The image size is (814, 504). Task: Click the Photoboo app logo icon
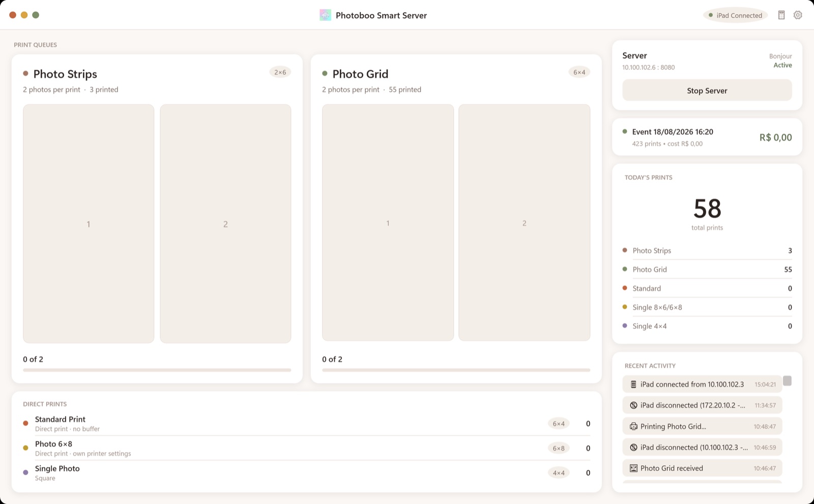coord(325,15)
